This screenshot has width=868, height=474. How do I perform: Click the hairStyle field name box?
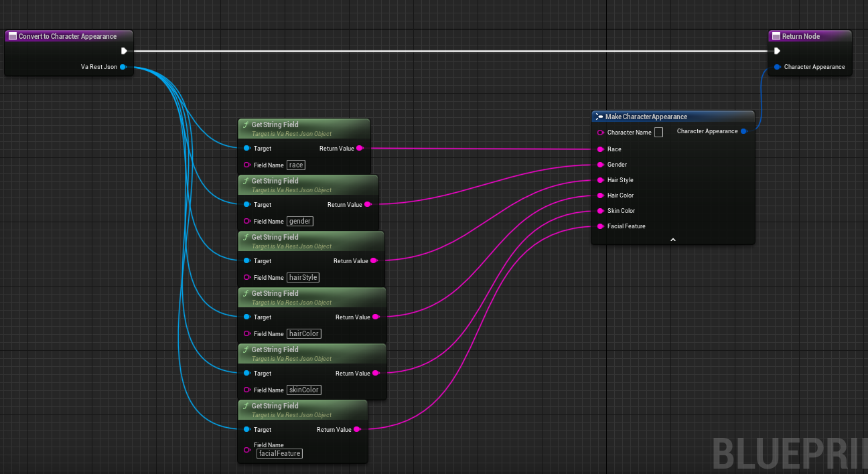pos(303,277)
